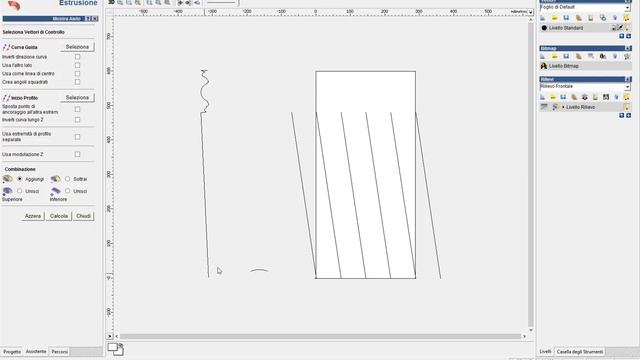This screenshot has height=360, width=640.
Task: Click the Aggiungi combination icon
Action: click(x=7, y=179)
